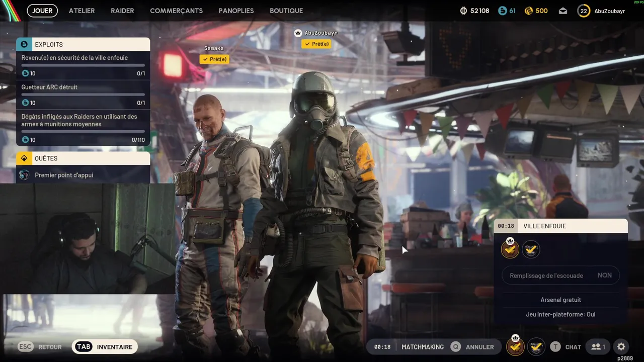Open the BOUTIQUE tab
Screen dimensions: 644x362
point(286,11)
